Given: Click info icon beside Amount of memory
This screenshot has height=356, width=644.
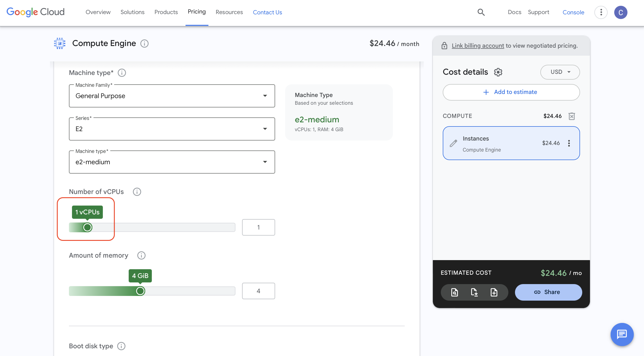Looking at the screenshot, I should click(141, 255).
